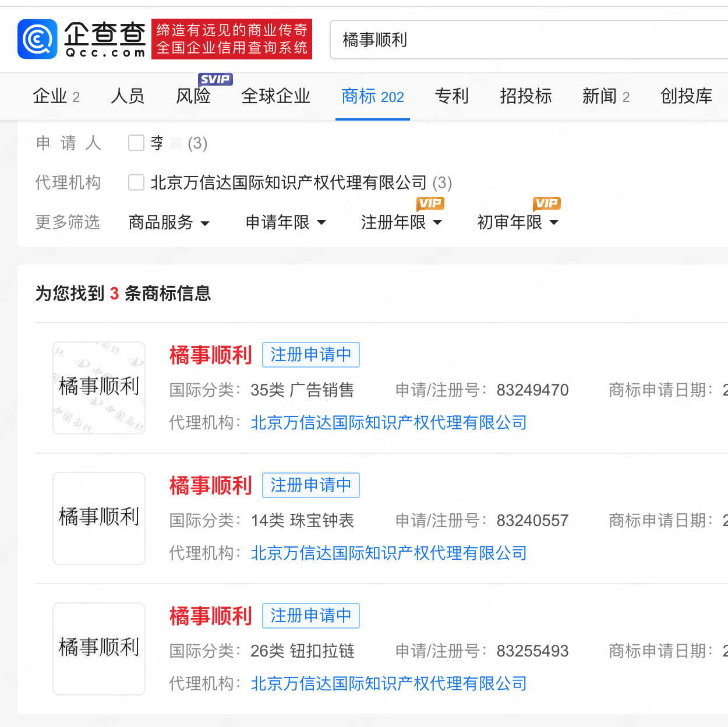728x727 pixels.
Task: Switch to the 风险 tab
Action: (x=193, y=96)
